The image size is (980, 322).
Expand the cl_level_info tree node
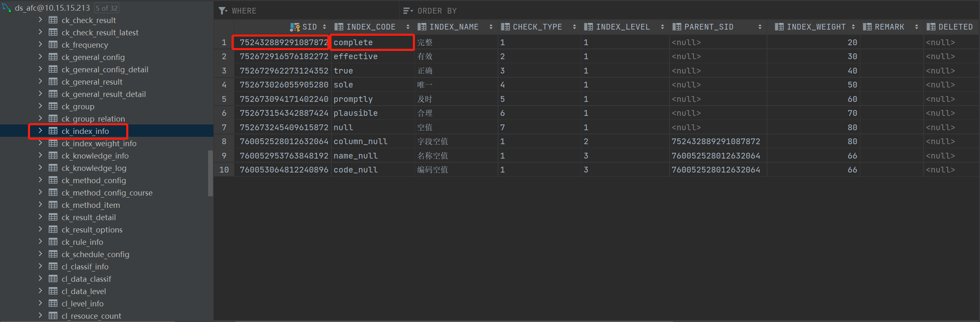(x=40, y=303)
